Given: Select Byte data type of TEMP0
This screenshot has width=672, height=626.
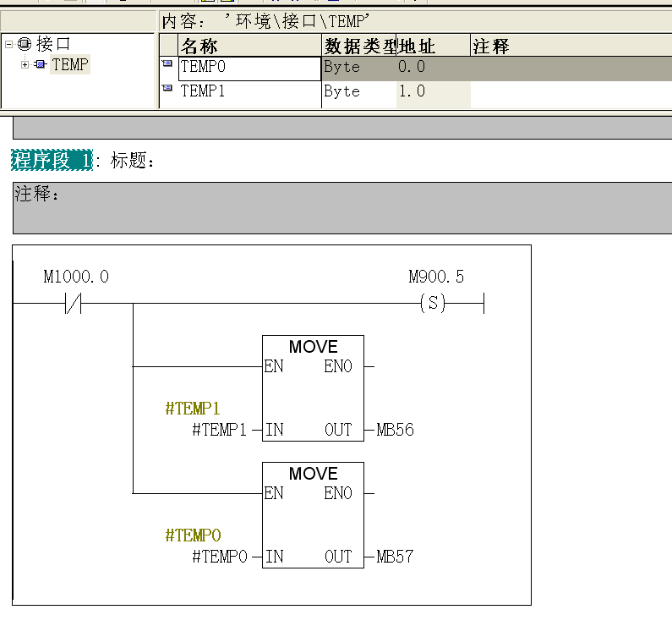Looking at the screenshot, I should point(358,68).
